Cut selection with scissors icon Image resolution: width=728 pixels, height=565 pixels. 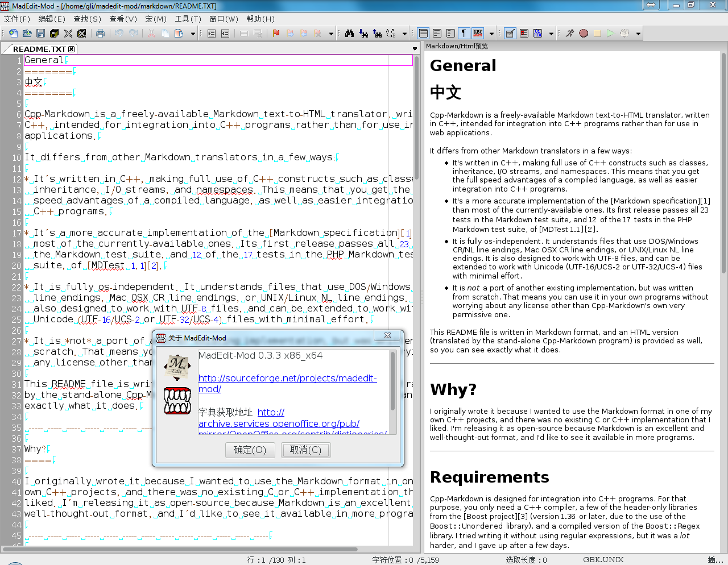point(151,34)
